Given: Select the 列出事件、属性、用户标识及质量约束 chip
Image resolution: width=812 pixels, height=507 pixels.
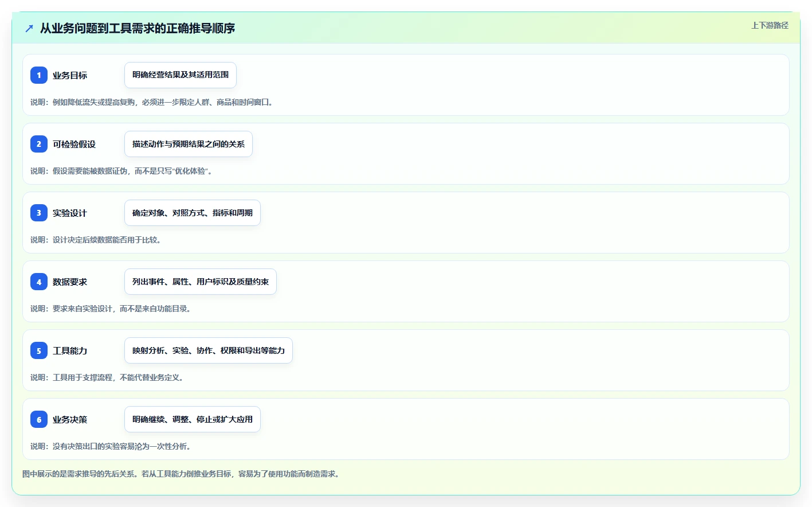Looking at the screenshot, I should [201, 282].
